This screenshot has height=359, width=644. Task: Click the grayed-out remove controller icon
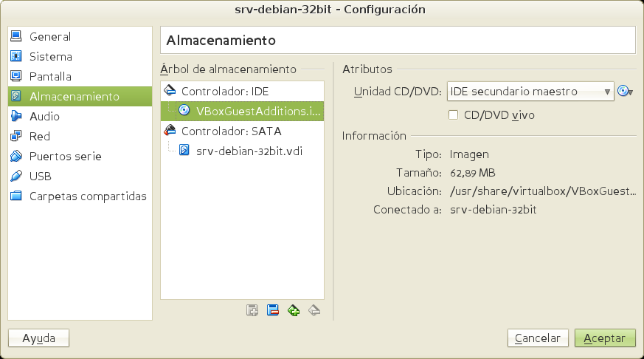click(x=314, y=310)
